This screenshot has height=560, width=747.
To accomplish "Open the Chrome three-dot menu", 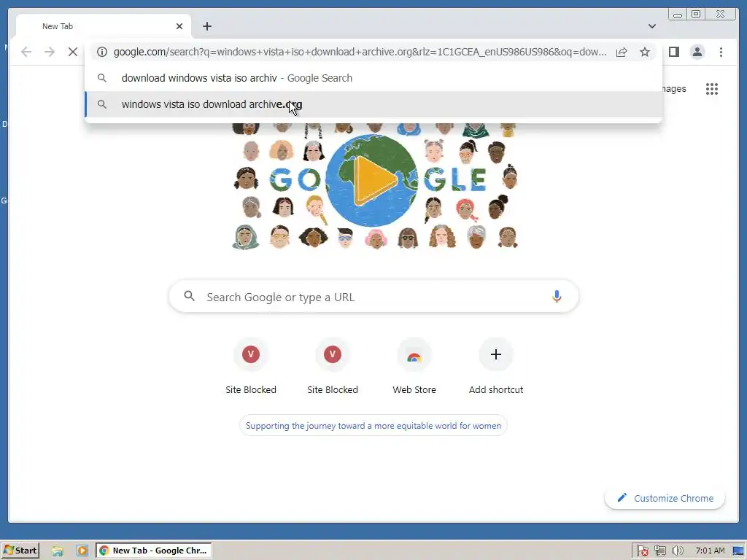I will click(x=721, y=52).
